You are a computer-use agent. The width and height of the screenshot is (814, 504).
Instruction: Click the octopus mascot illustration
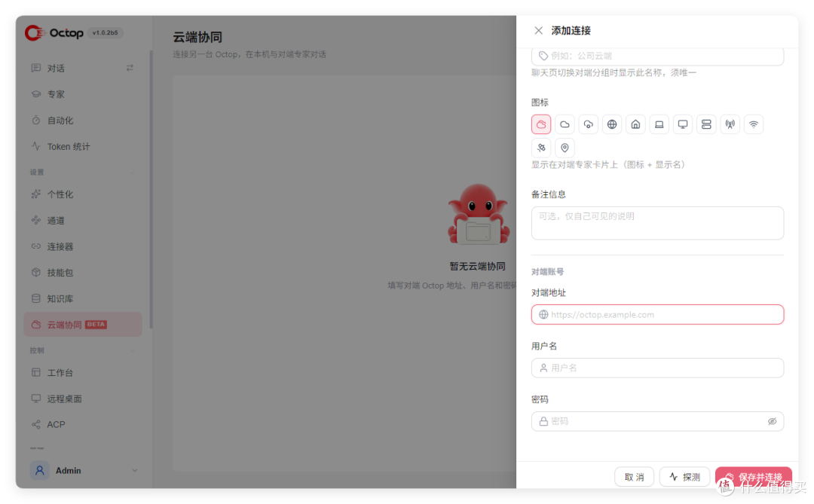tap(478, 214)
